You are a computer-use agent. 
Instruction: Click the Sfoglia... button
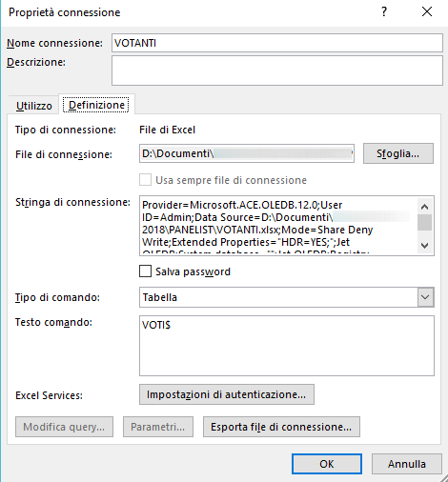click(x=398, y=153)
